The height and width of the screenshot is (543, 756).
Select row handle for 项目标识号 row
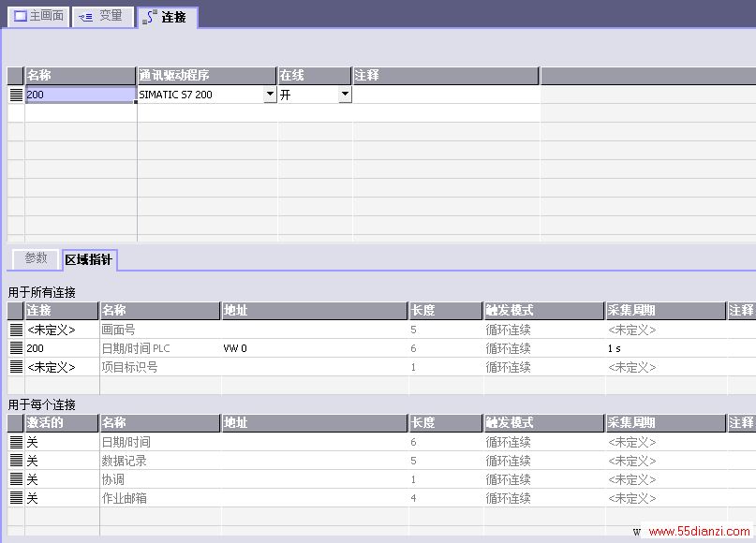[16, 367]
